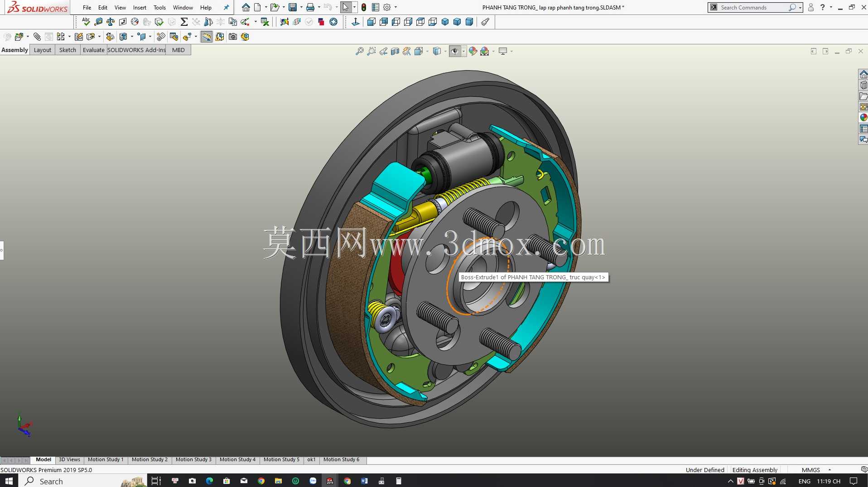Click the MMGS unit system button
868x487 pixels.
point(810,470)
